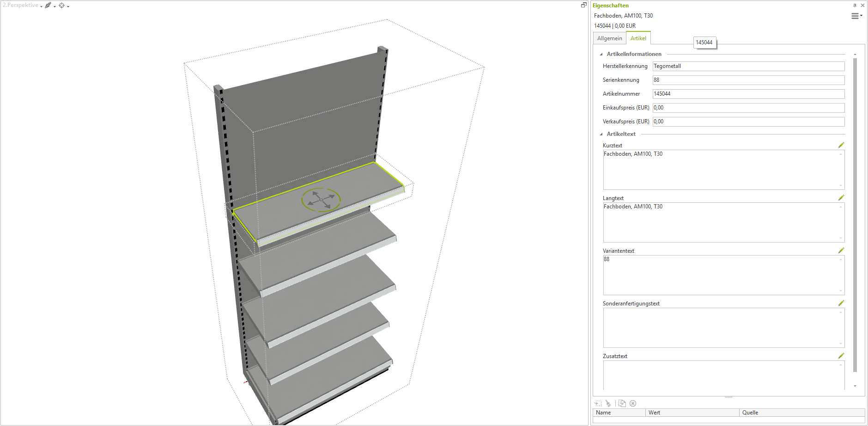Click the Name column header
Viewport: 868px width, 426px height.
[619, 413]
